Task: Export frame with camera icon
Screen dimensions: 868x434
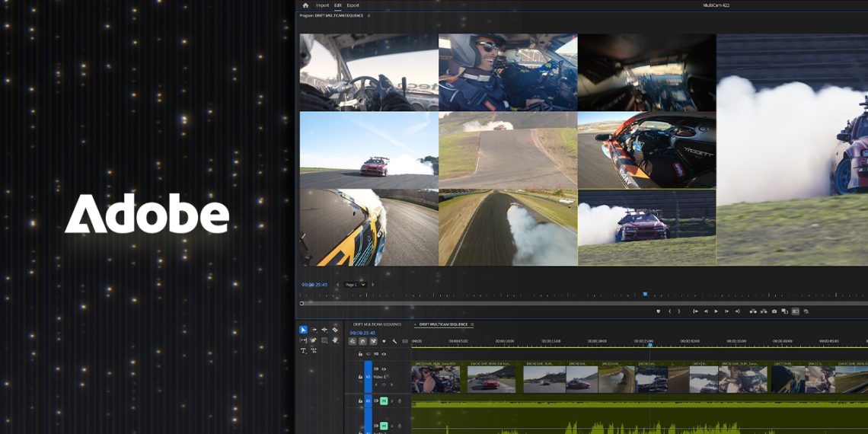Action: (774, 311)
